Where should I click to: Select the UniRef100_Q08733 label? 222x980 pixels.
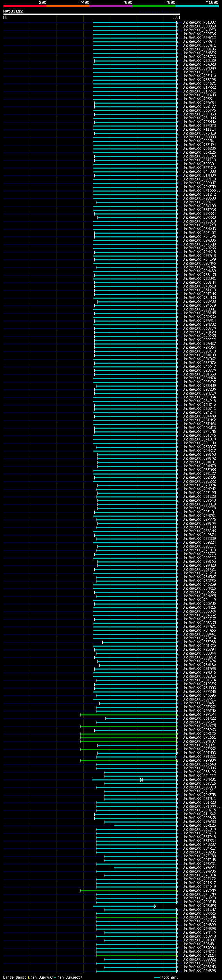coord(199,57)
